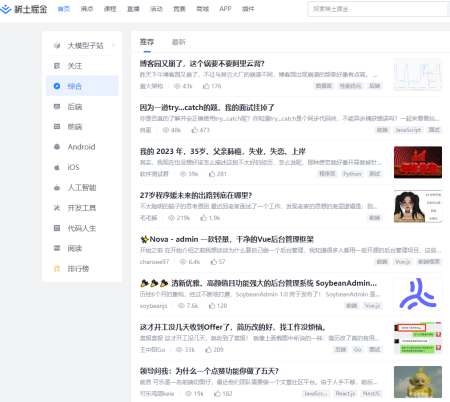Open the 开发工具 tools icon
The image size is (450, 402).
click(x=57, y=208)
